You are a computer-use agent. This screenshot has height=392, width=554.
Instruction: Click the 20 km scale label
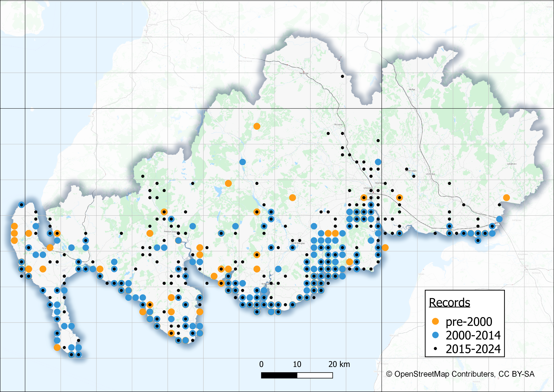pyautogui.click(x=339, y=364)
